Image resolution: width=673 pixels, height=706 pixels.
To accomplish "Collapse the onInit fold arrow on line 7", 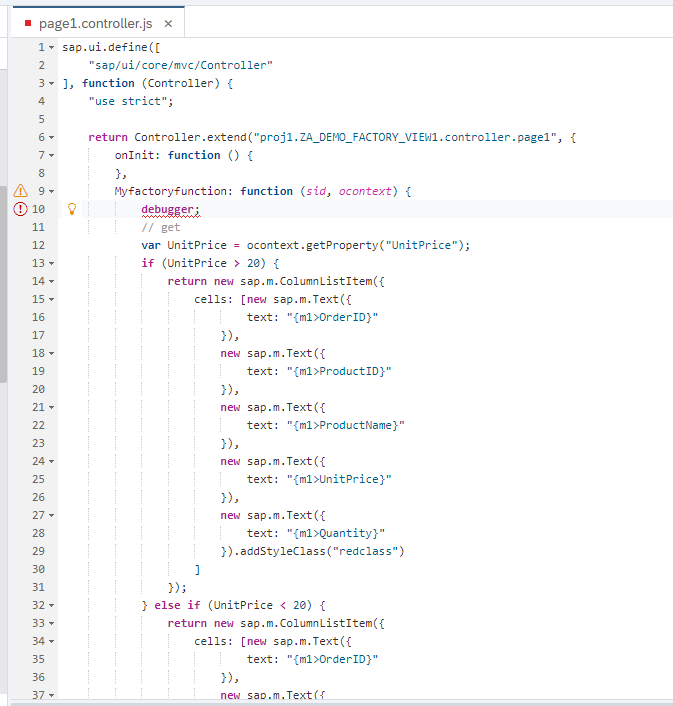I will click(51, 155).
